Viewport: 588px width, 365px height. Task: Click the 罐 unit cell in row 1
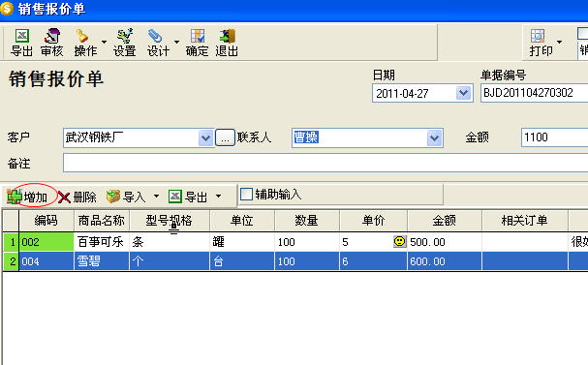tap(242, 242)
